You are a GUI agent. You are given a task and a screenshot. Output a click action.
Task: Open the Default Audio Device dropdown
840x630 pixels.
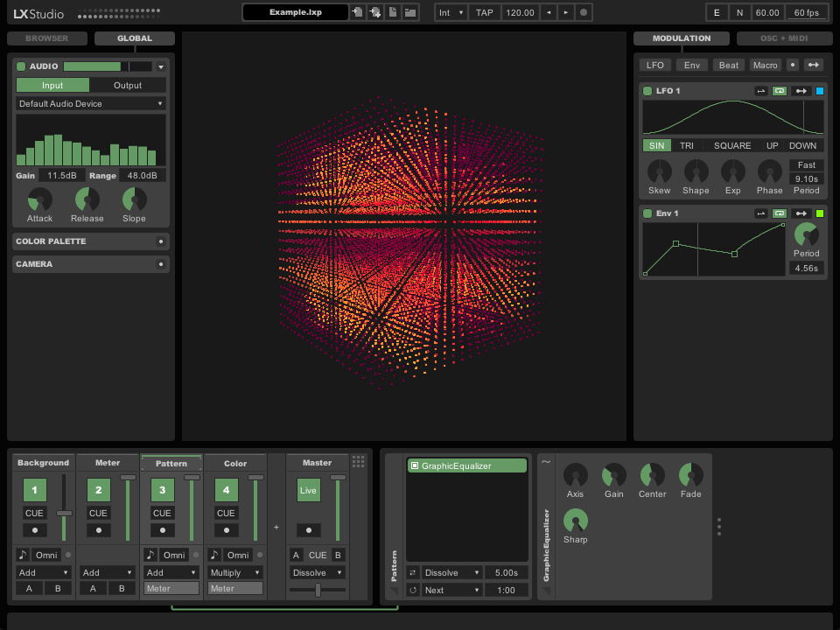click(x=90, y=103)
